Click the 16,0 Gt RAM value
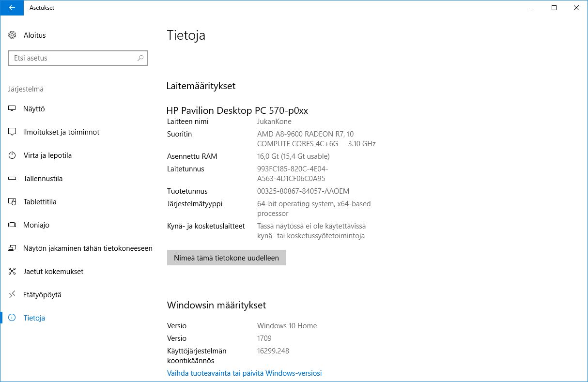 pos(293,156)
